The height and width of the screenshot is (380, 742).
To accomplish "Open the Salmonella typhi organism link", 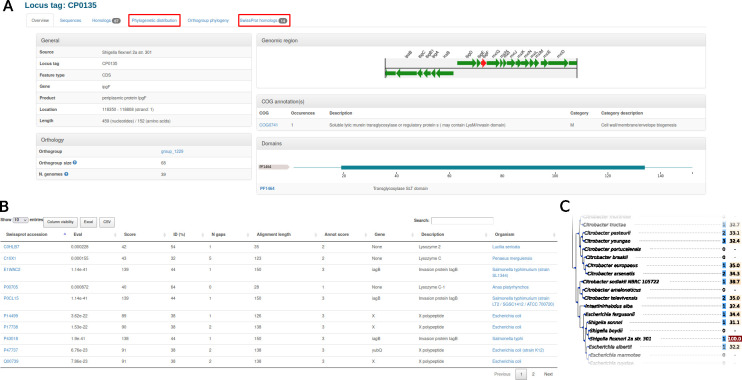I will tap(507, 339).
